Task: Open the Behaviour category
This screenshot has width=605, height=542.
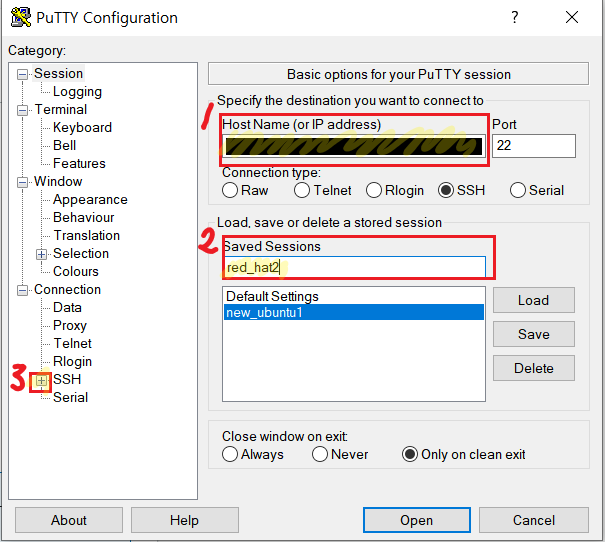Action: point(83,217)
